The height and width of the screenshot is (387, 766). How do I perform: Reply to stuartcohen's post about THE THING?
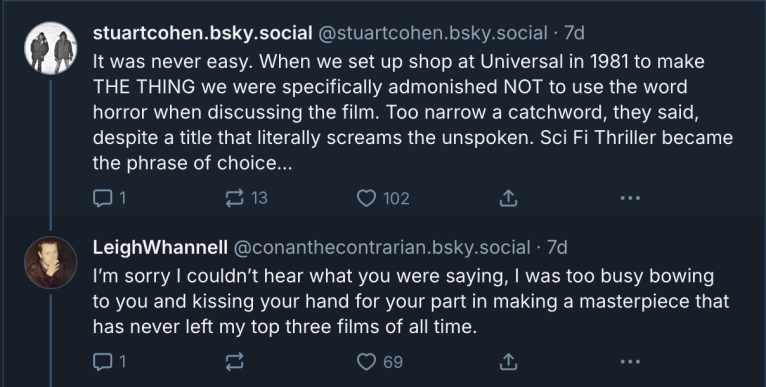pos(109,198)
